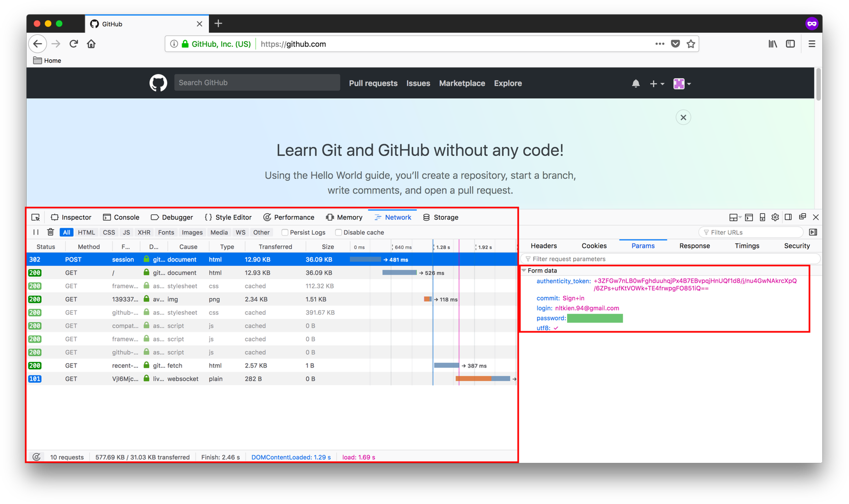This screenshot has width=849, height=504.
Task: Toggle responsive design mode icon
Action: tap(762, 217)
